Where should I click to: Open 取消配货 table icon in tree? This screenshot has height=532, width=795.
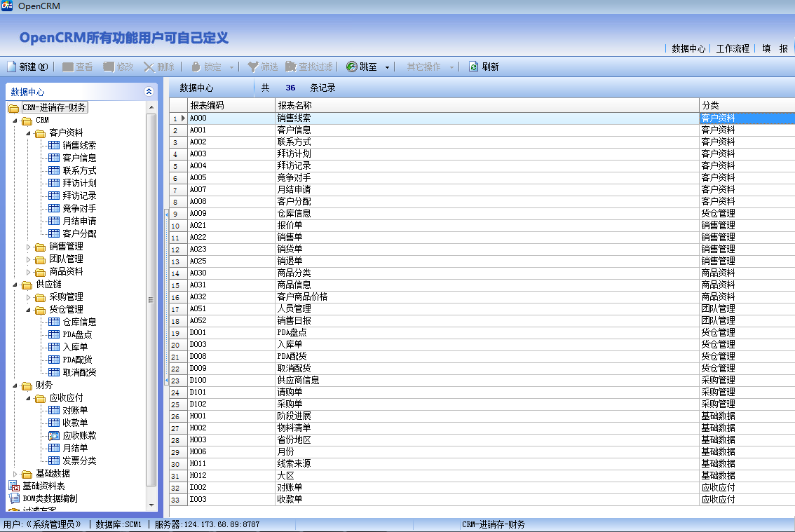54,373
